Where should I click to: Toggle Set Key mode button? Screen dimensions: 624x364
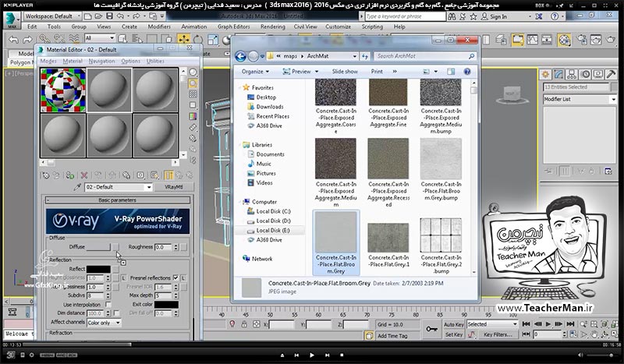point(453,334)
